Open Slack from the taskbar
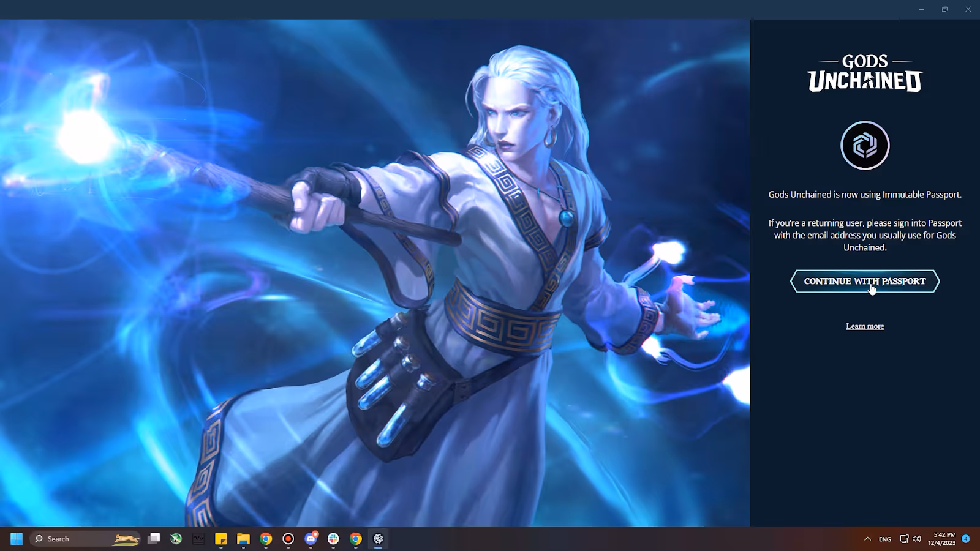980x551 pixels. (333, 539)
